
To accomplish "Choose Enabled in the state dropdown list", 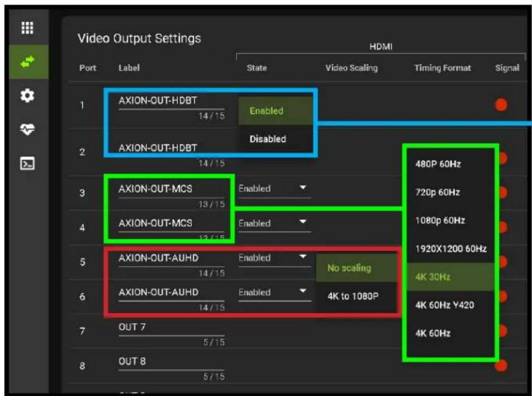I will point(275,111).
